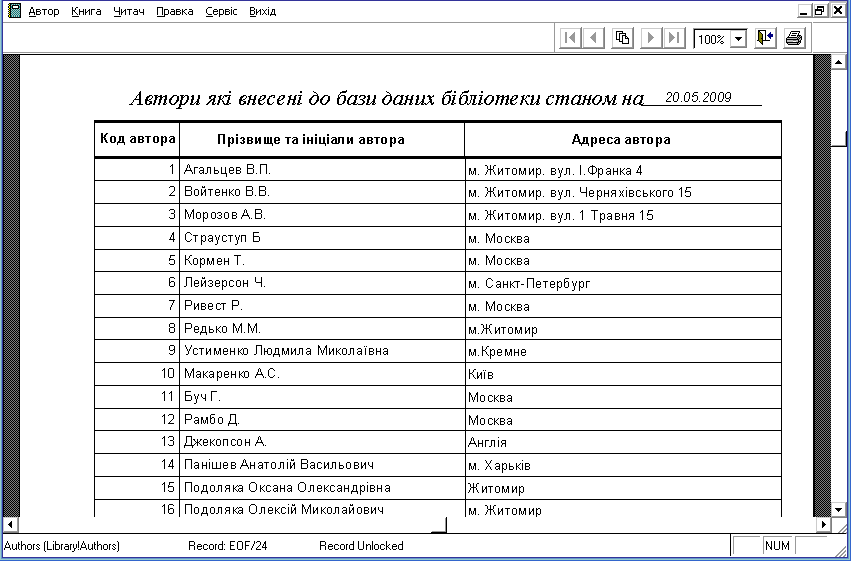Select the Морозов А.В. author cell

click(322, 215)
